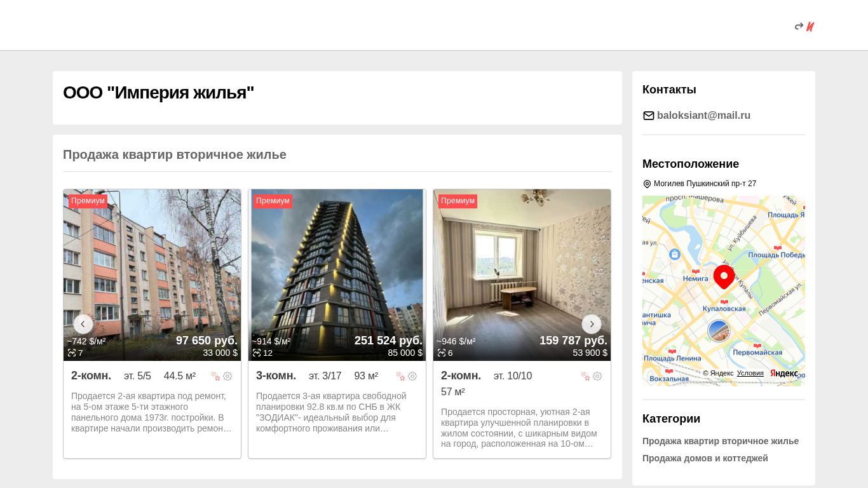The width and height of the screenshot is (868, 488).
Task: Click the photo count icon on the 97 650 руб. card
Action: click(x=72, y=353)
